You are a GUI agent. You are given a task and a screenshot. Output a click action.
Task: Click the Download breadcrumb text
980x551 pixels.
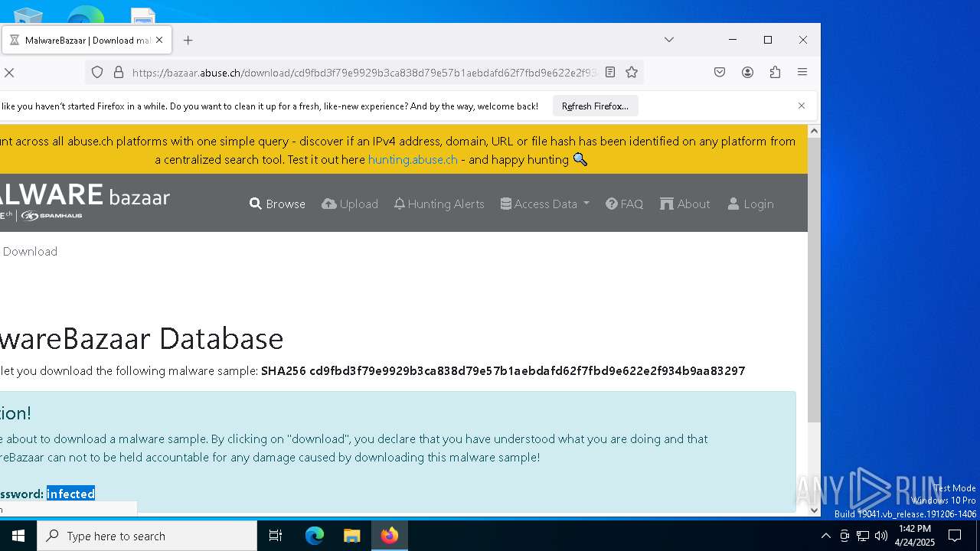coord(30,251)
